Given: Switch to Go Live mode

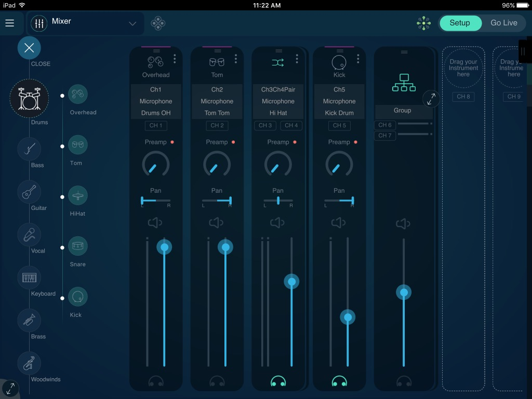Looking at the screenshot, I should pos(504,23).
